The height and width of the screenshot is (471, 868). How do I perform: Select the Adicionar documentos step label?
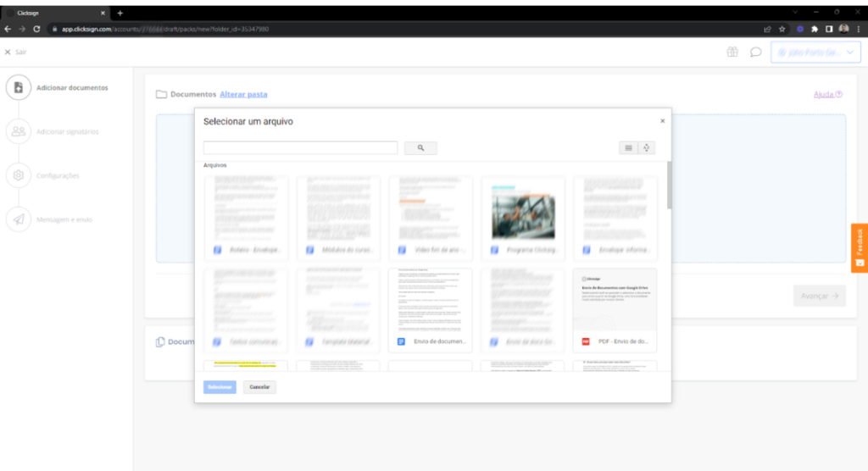click(x=72, y=87)
